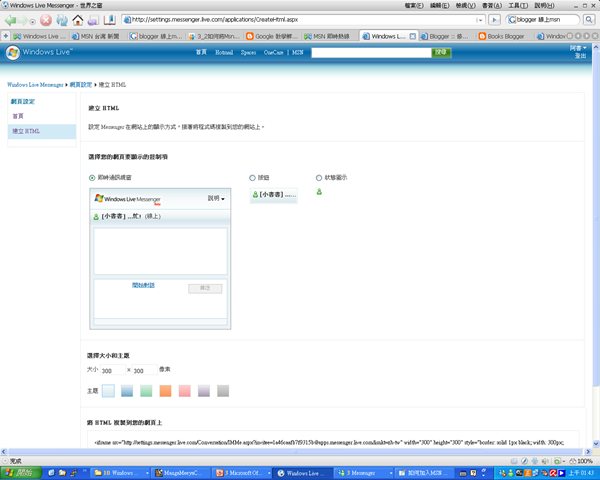This screenshot has height=480, width=600.
Task: Go back with the green back arrow
Action: 10,20
